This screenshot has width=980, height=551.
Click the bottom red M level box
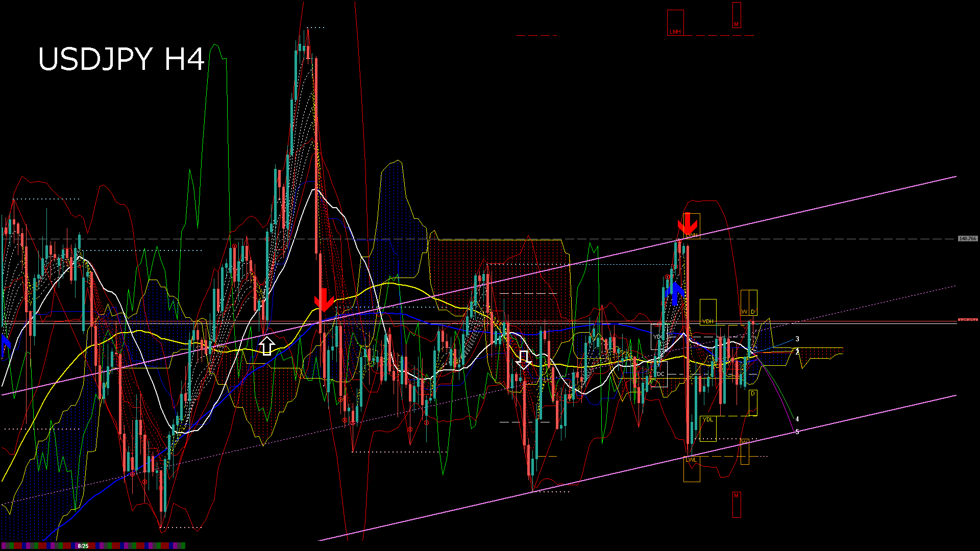coord(737,505)
